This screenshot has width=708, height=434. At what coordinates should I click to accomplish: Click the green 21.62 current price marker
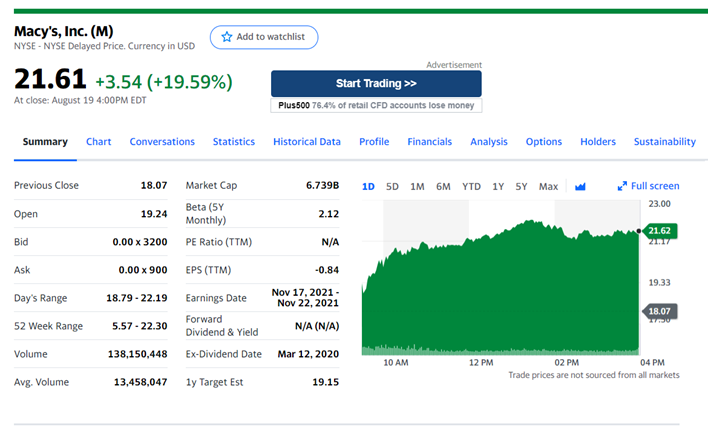(x=659, y=231)
